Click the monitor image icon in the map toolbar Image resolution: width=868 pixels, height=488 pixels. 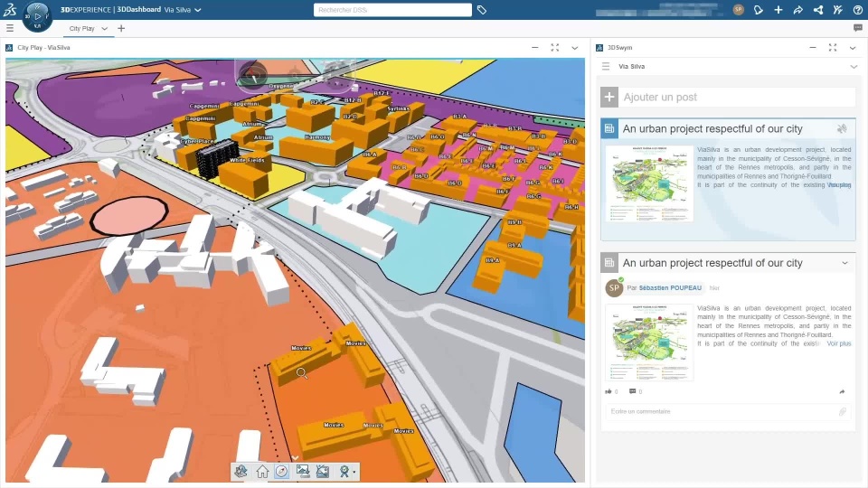pos(302,472)
